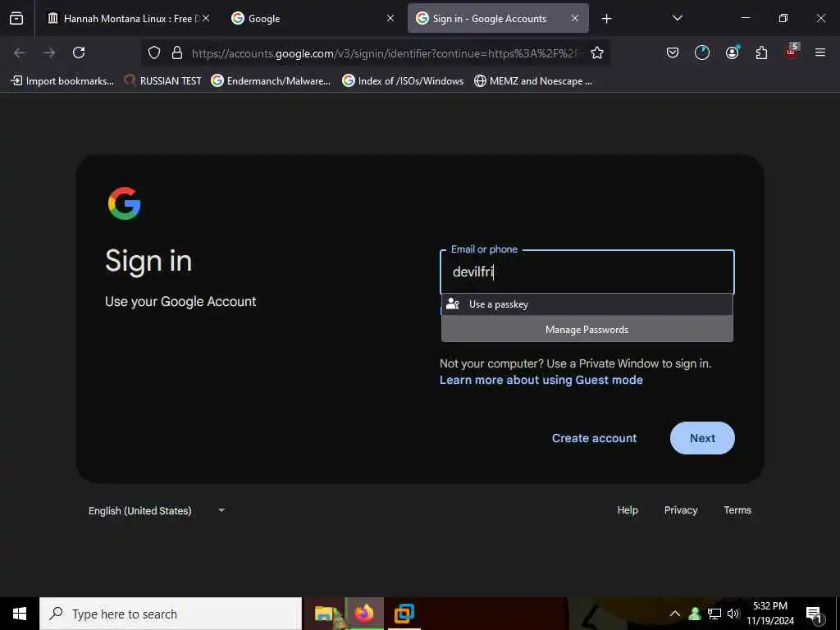Viewport: 840px width, 630px height.
Task: Open the Help link
Action: (x=628, y=510)
